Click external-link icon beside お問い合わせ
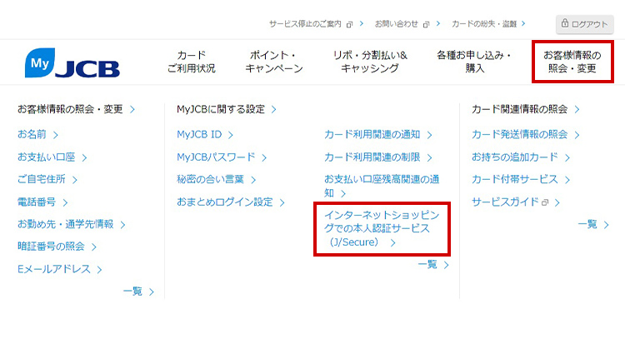 (x=426, y=25)
